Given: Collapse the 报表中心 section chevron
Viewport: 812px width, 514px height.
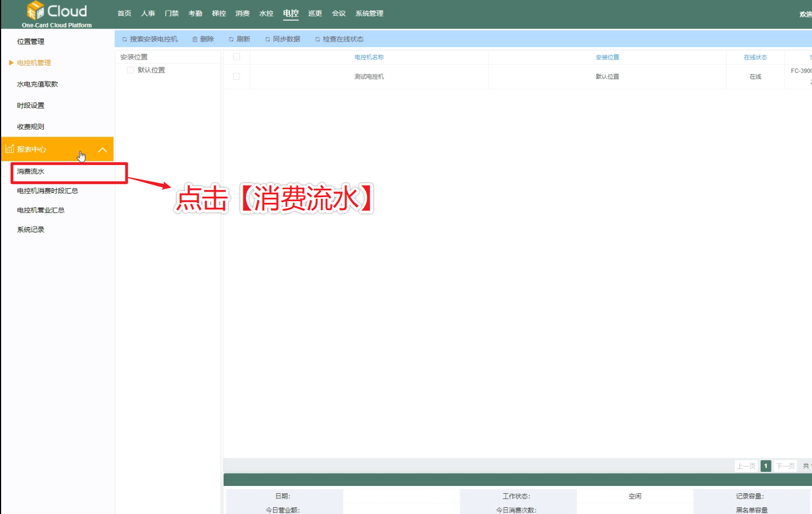Looking at the screenshot, I should [102, 149].
